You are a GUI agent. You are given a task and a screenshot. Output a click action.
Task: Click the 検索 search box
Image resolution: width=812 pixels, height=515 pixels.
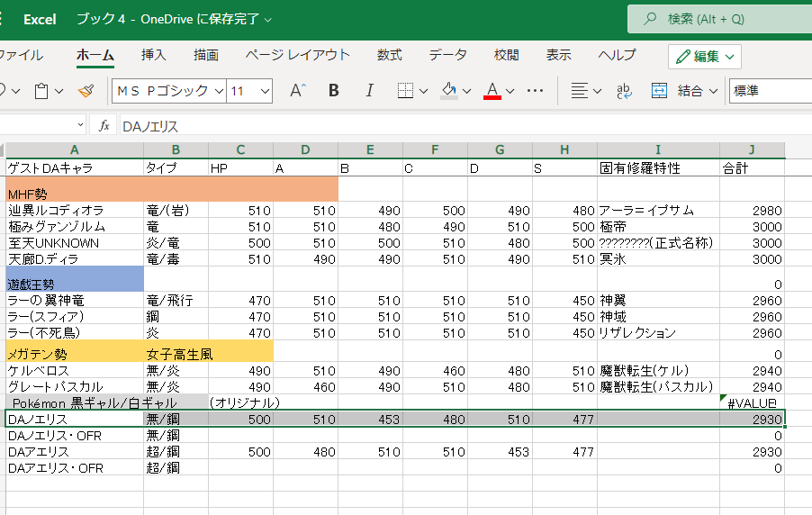click(720, 19)
